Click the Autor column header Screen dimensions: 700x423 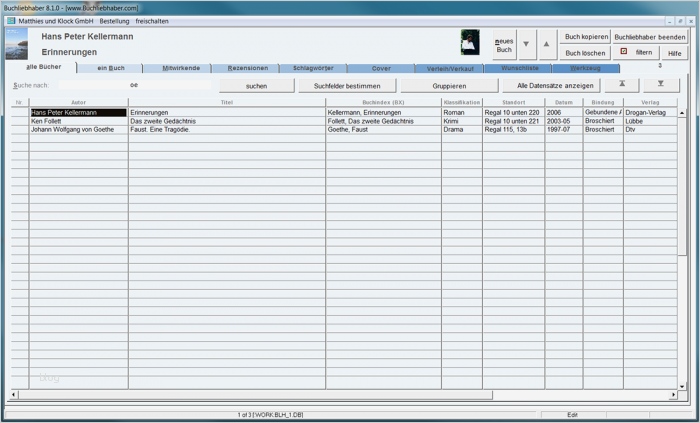tap(79, 102)
